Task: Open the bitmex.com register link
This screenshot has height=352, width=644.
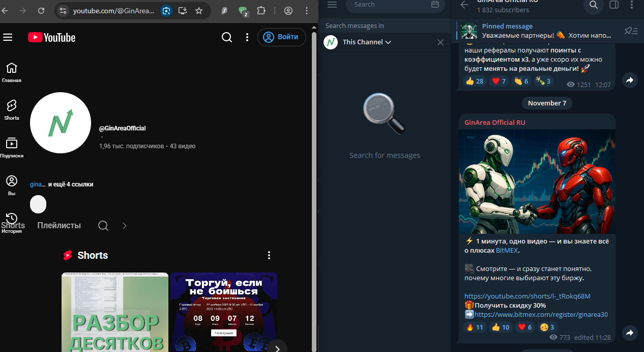Action: tap(541, 315)
